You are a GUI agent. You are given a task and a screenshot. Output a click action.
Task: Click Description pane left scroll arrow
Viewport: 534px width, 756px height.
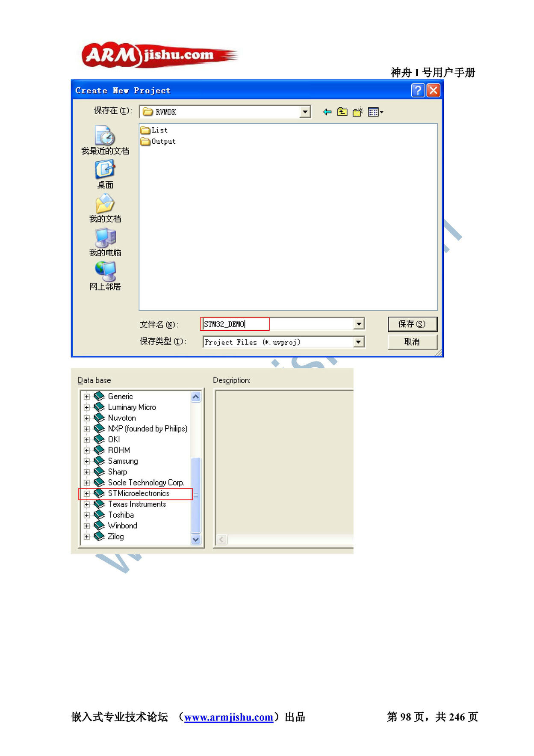tap(221, 540)
